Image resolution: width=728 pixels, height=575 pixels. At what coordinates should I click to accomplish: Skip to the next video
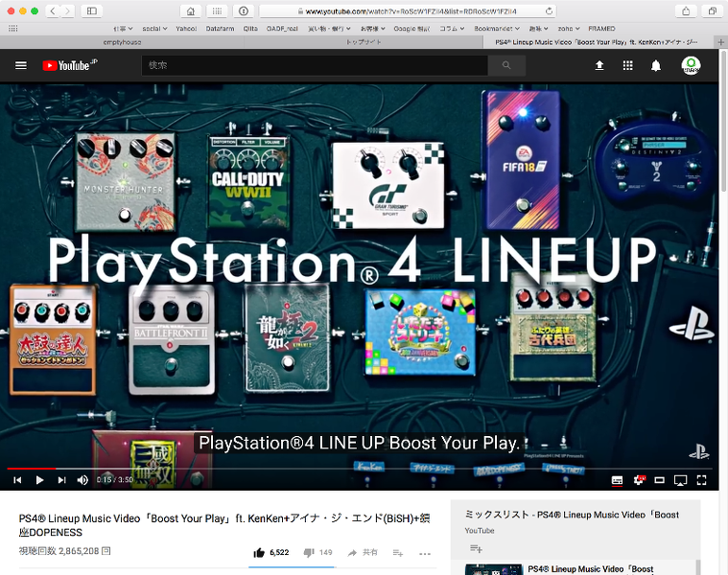click(x=61, y=480)
